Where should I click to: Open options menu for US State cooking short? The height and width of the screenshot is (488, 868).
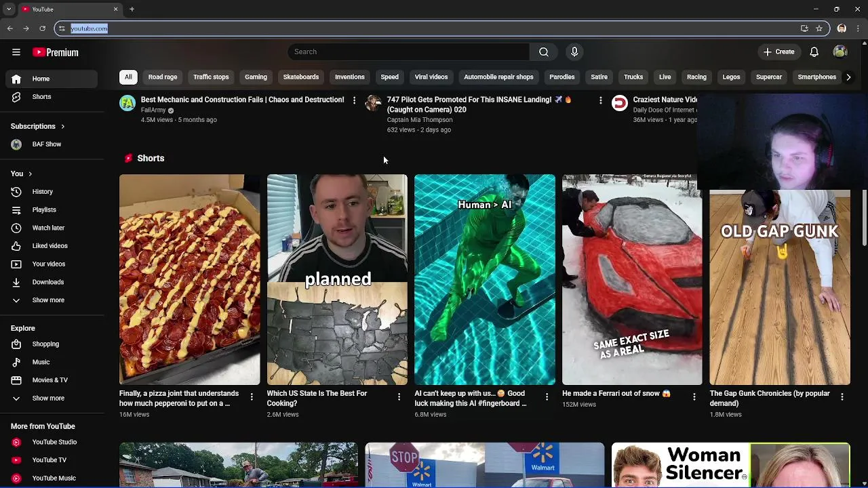tap(399, 396)
